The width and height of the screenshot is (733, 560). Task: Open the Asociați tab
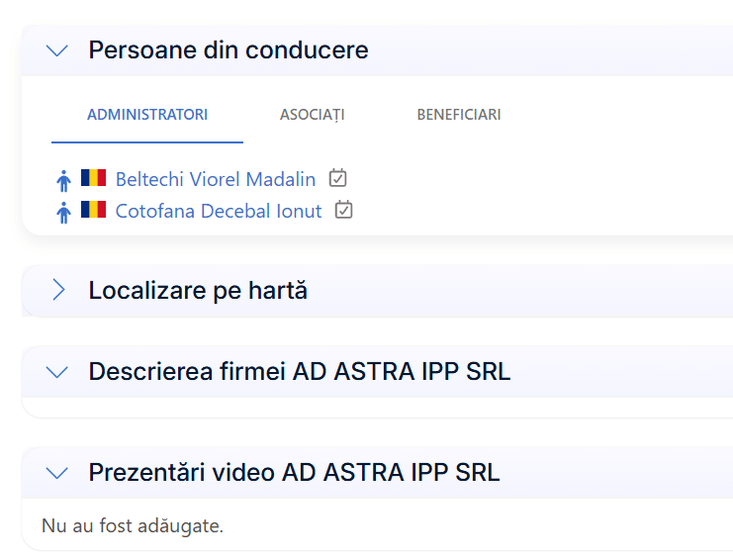(313, 115)
